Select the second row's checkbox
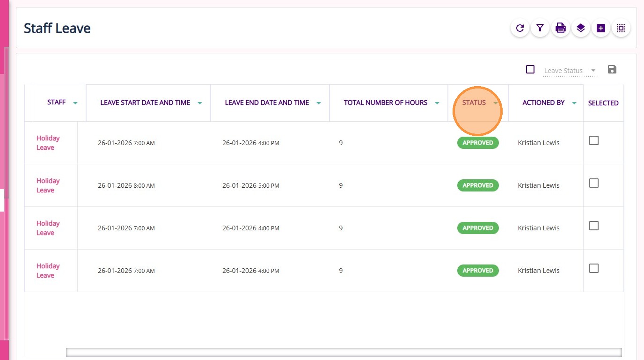 (x=594, y=183)
